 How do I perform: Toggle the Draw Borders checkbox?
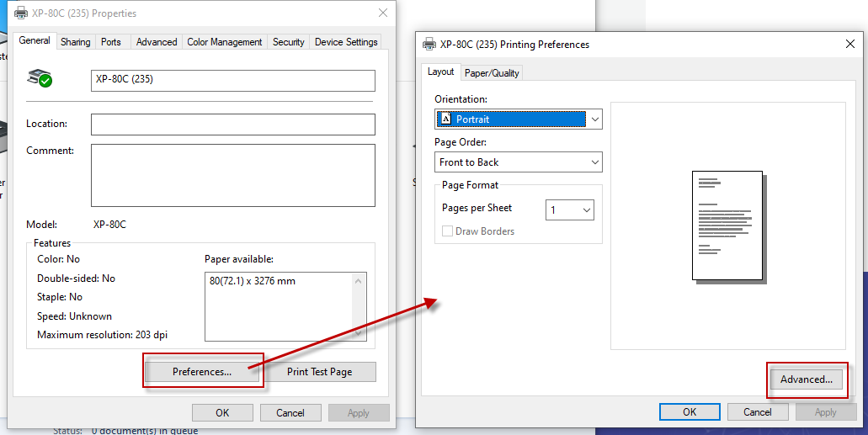pyautogui.click(x=447, y=231)
